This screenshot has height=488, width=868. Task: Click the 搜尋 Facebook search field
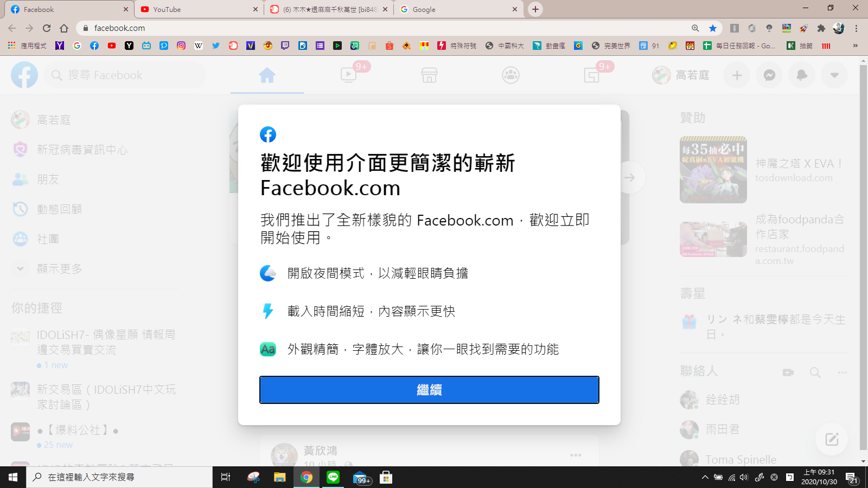125,75
